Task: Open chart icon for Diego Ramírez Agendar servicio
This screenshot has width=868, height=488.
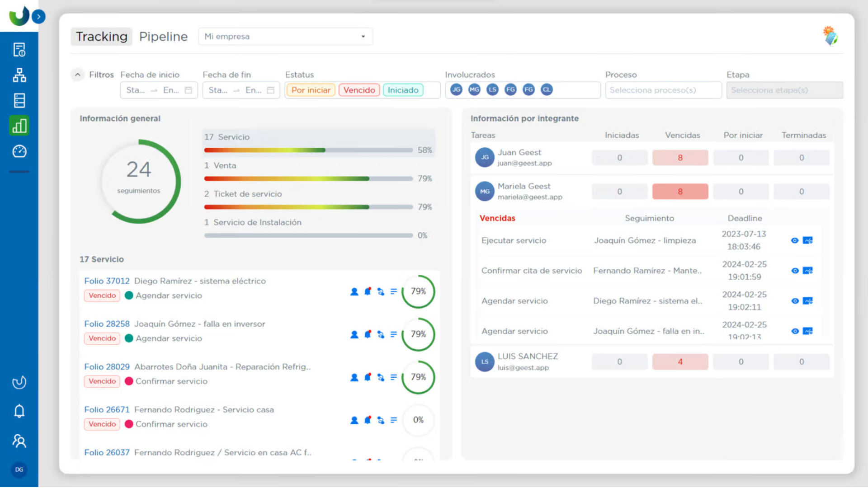Action: pyautogui.click(x=808, y=301)
